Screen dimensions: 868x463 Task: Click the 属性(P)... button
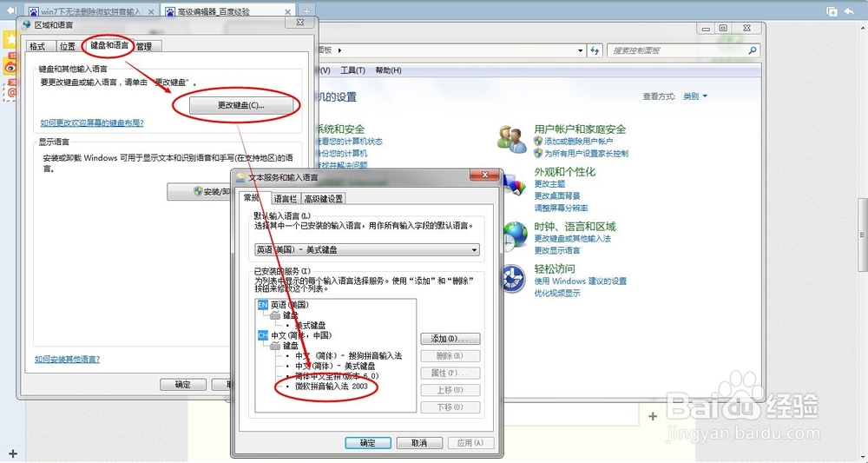point(450,373)
